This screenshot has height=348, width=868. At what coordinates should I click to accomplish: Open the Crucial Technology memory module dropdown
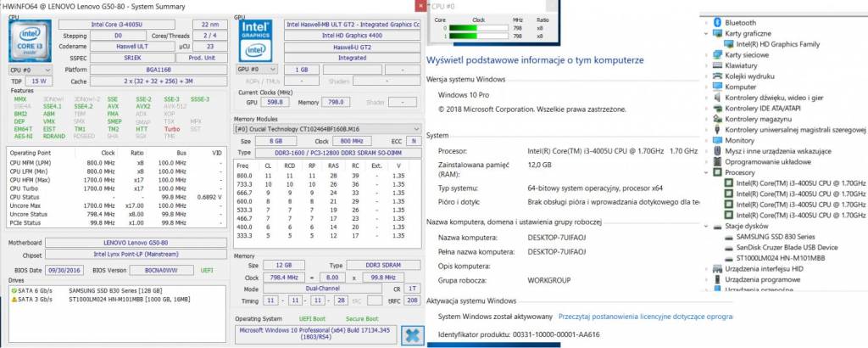tap(327, 129)
